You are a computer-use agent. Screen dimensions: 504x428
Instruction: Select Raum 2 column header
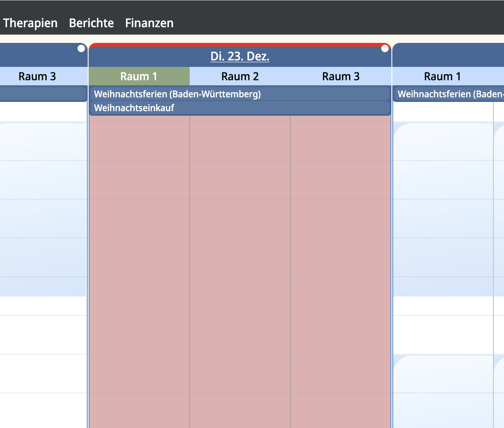pos(240,77)
